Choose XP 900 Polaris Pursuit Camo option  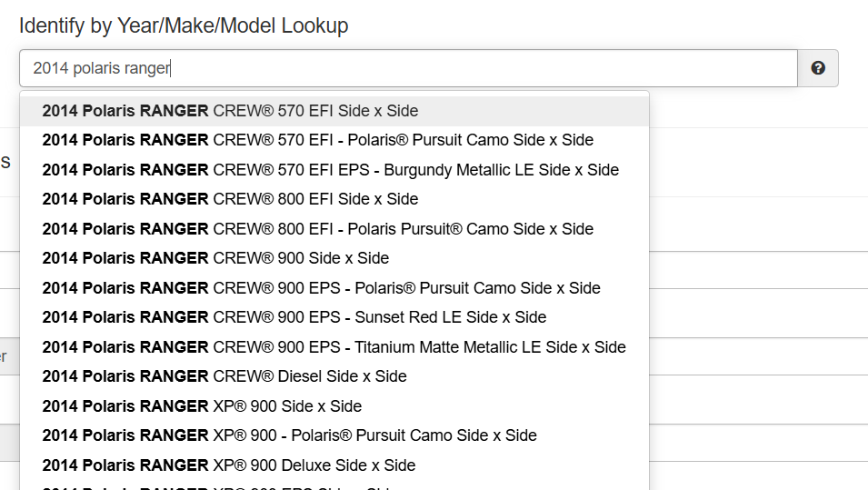point(289,435)
